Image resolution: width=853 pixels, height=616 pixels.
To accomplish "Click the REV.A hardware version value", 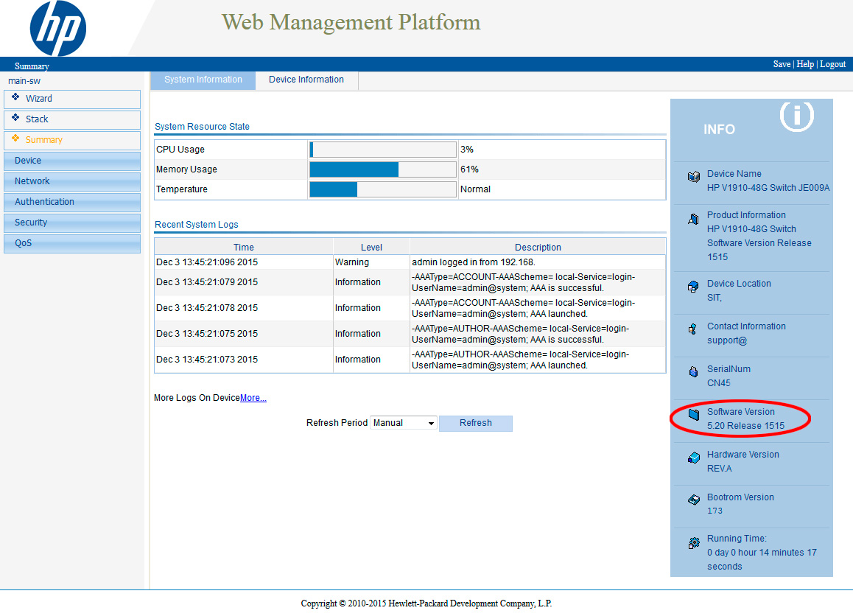I will click(x=719, y=469).
